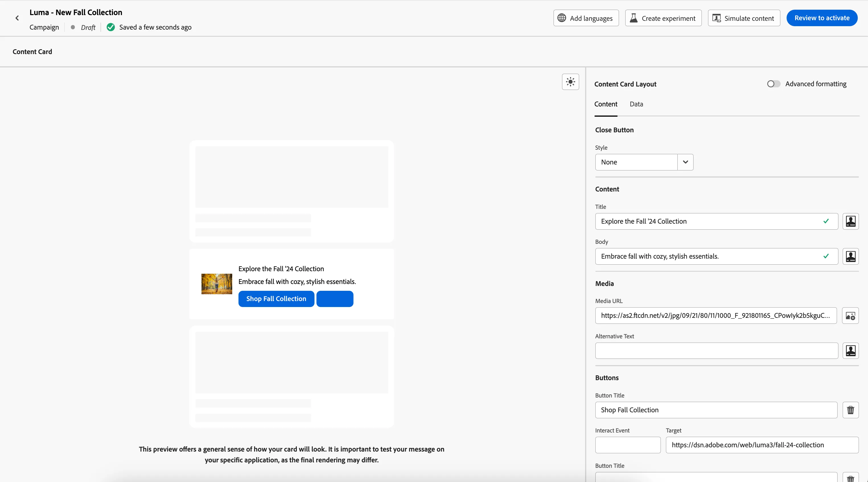Click the 'Draft' status label
The height and width of the screenshot is (482, 868).
coord(88,27)
